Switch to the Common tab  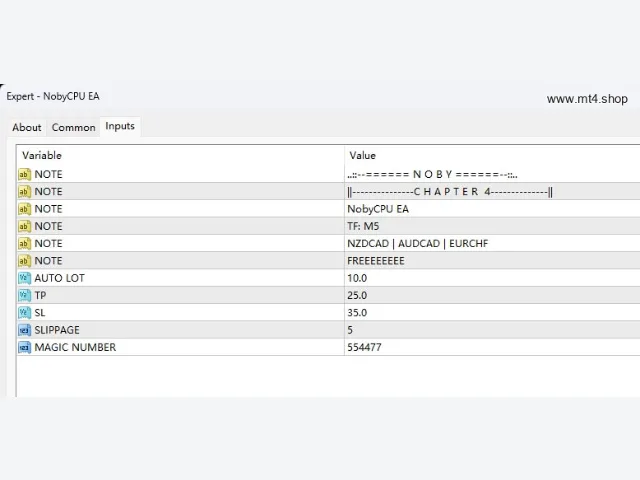pyautogui.click(x=73, y=127)
